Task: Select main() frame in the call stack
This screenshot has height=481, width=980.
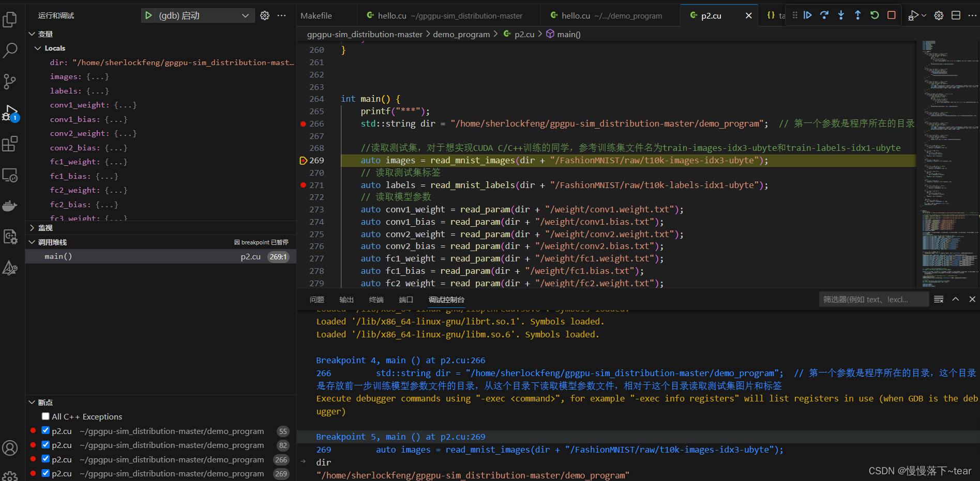Action: [x=58, y=257]
